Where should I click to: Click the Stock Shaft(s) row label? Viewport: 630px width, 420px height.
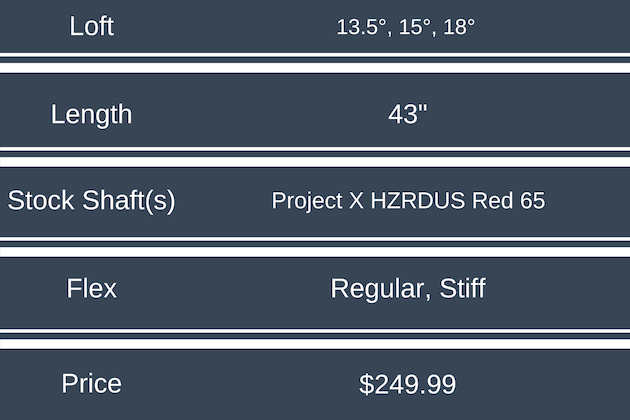pyautogui.click(x=91, y=200)
